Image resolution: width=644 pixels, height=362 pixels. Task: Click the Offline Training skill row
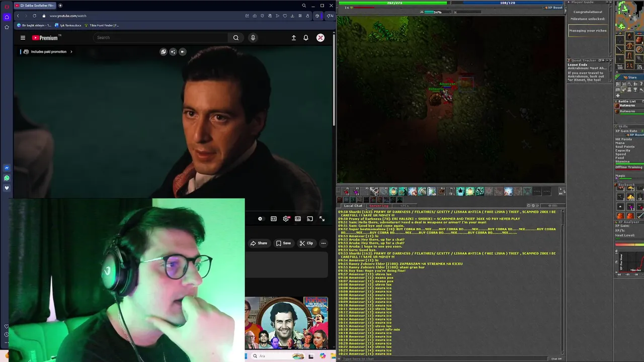[629, 167]
